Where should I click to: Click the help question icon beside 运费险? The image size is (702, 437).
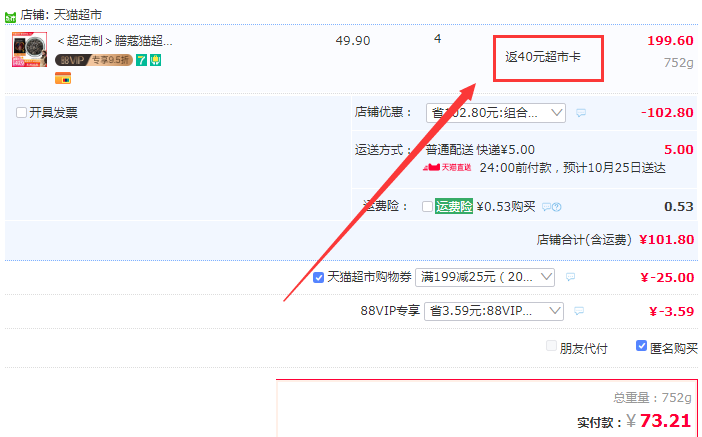pyautogui.click(x=556, y=207)
